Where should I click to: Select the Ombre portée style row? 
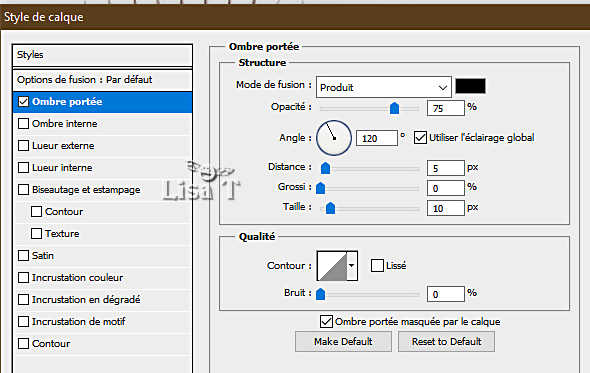[x=102, y=102]
